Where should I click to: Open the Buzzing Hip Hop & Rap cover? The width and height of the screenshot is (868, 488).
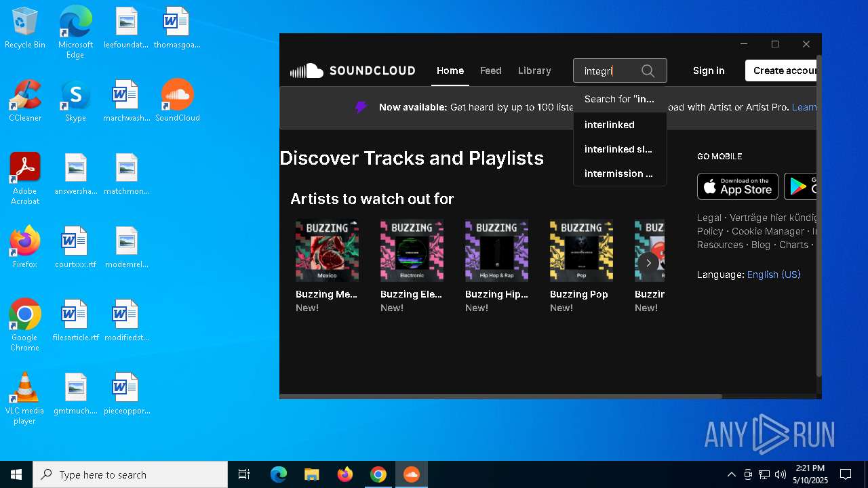[x=496, y=250]
